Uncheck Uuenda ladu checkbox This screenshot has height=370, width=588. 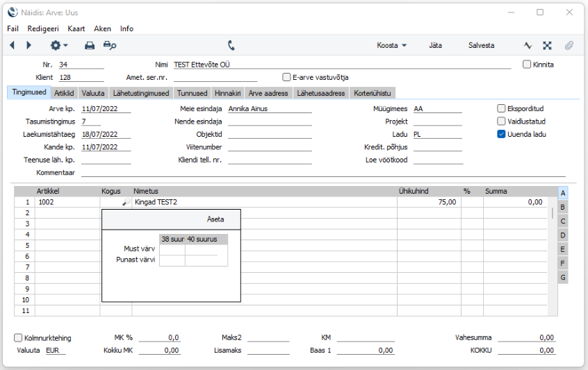[x=501, y=134]
